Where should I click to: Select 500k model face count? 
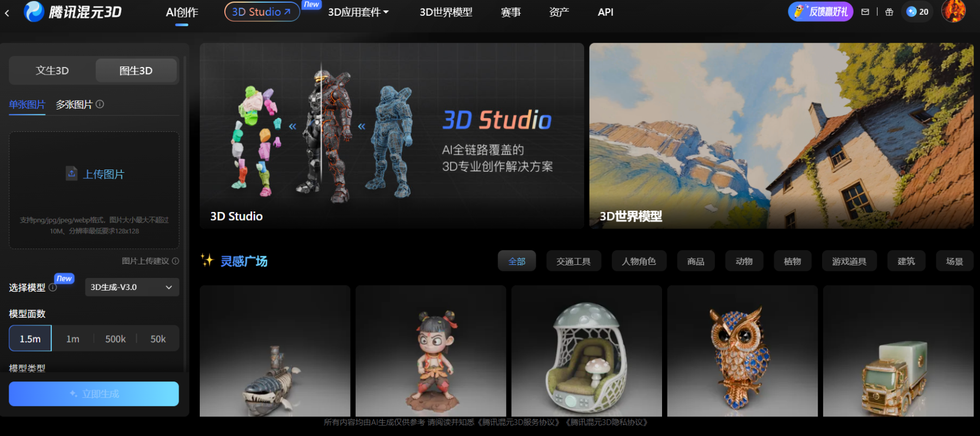click(x=115, y=339)
